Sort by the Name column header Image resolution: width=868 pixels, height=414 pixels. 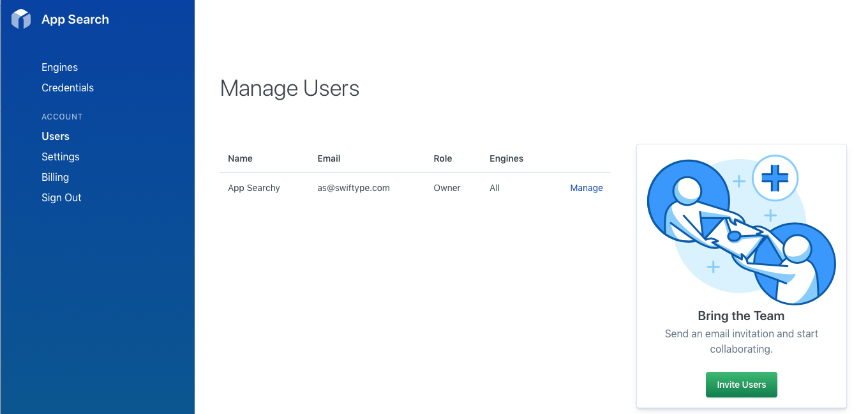click(x=240, y=158)
